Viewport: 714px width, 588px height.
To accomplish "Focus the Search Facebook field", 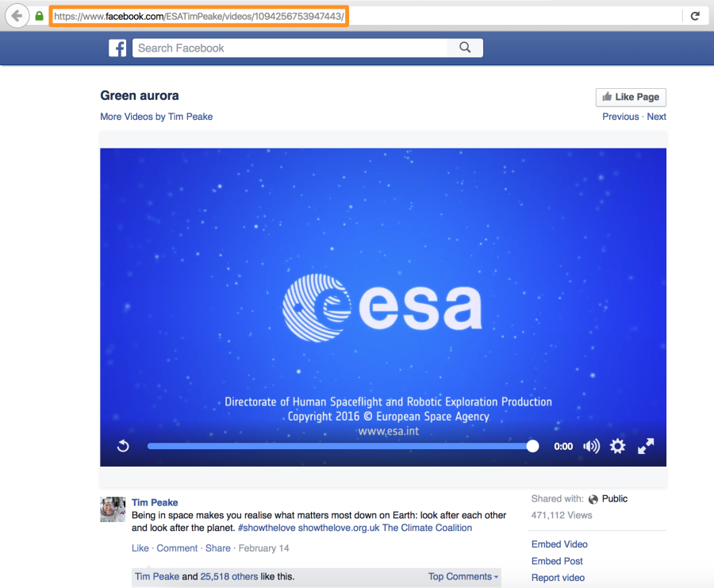I will tap(290, 48).
